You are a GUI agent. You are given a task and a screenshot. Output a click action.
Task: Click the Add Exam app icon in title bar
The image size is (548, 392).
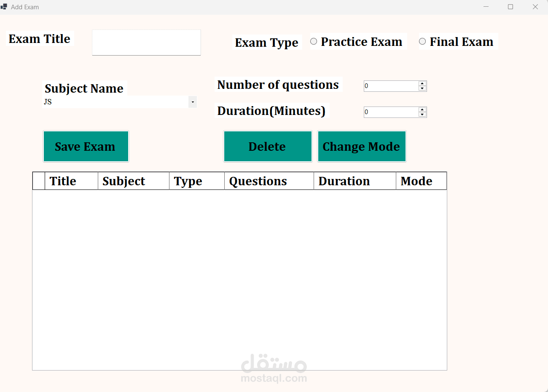[x=4, y=7]
